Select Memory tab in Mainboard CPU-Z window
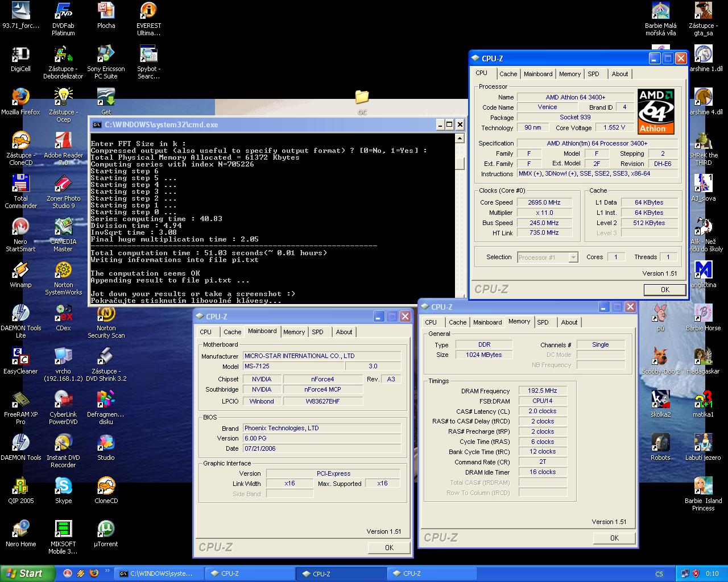 294,332
